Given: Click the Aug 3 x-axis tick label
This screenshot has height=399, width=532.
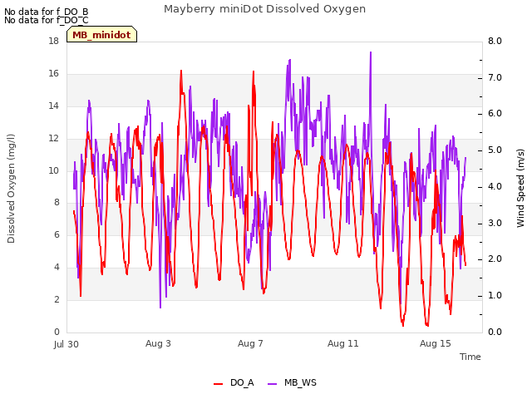Looking at the screenshot, I should click(158, 343).
